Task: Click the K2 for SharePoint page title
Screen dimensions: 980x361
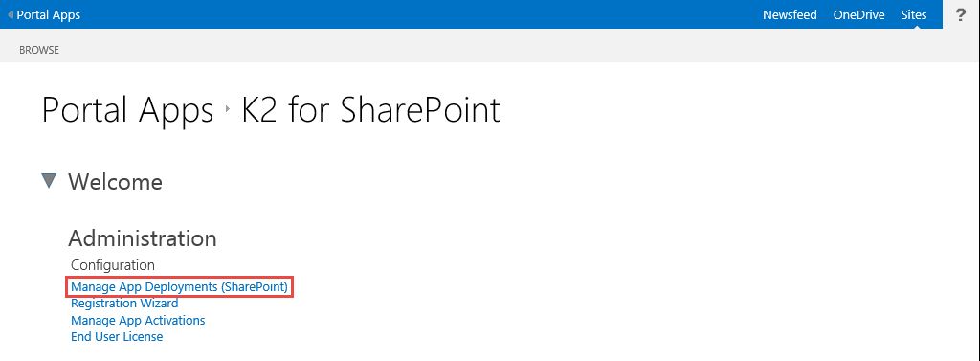Action: tap(371, 110)
